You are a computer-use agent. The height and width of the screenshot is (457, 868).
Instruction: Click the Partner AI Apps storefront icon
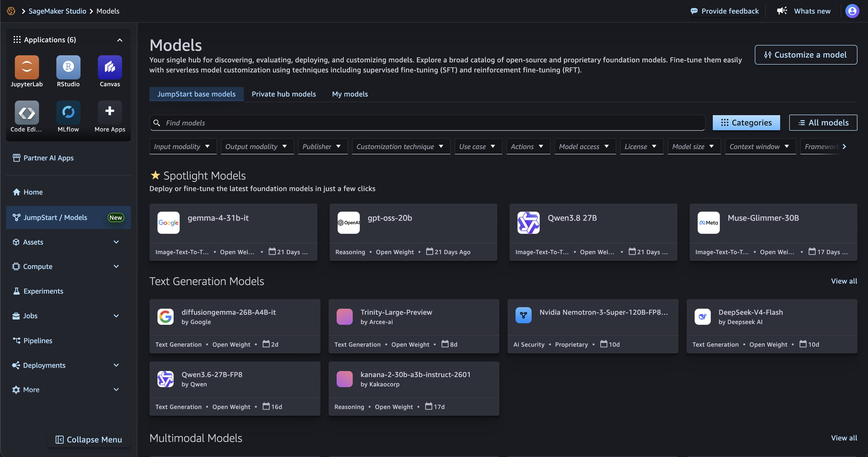17,158
